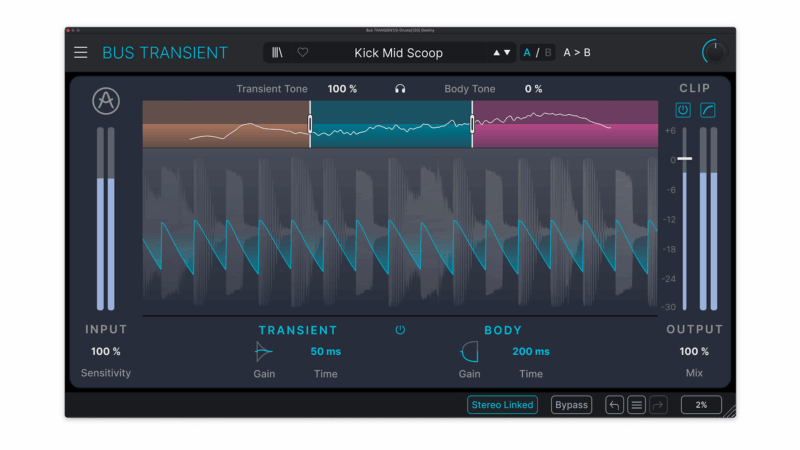Click the undo arrow icon
Viewport: 800px width, 450px height.
click(x=615, y=405)
